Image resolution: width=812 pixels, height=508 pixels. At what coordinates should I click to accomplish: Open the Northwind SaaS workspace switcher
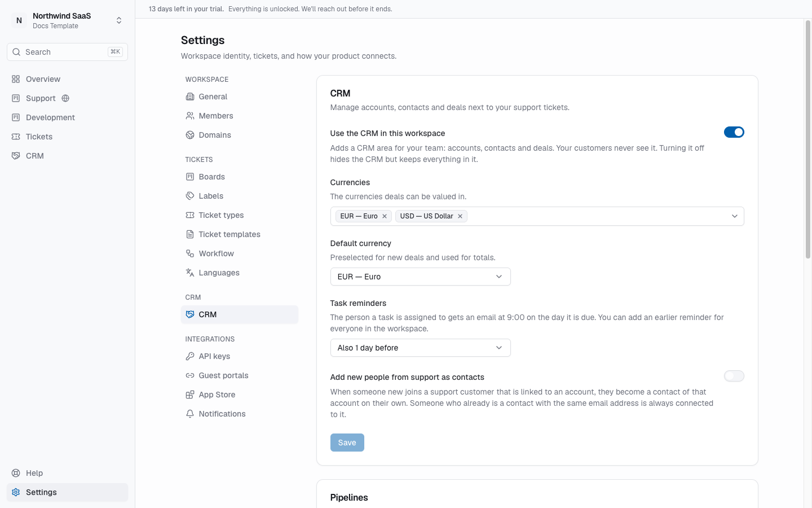tap(67, 20)
